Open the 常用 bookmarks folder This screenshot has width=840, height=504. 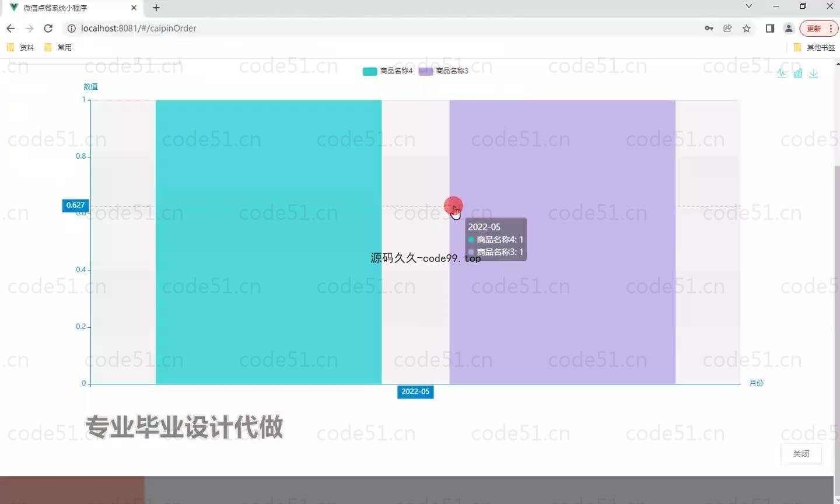click(x=58, y=47)
